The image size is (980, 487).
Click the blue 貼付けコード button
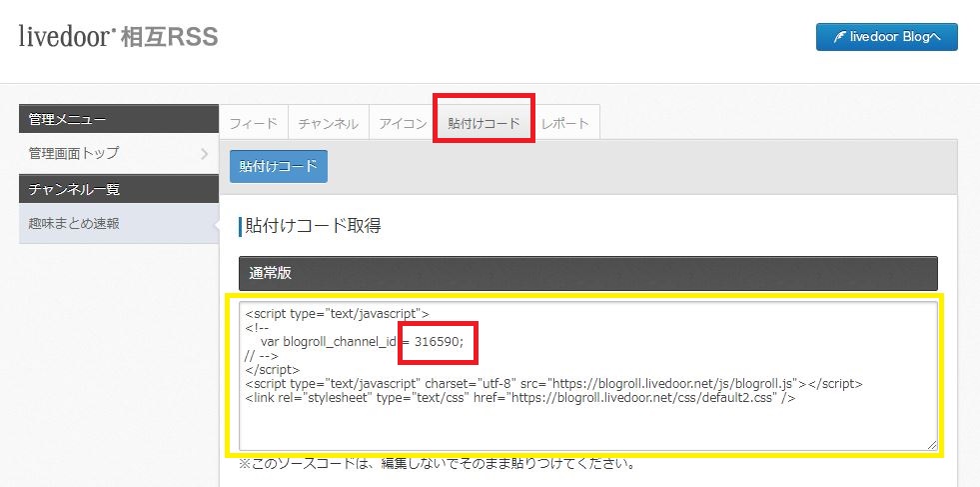pyautogui.click(x=278, y=167)
